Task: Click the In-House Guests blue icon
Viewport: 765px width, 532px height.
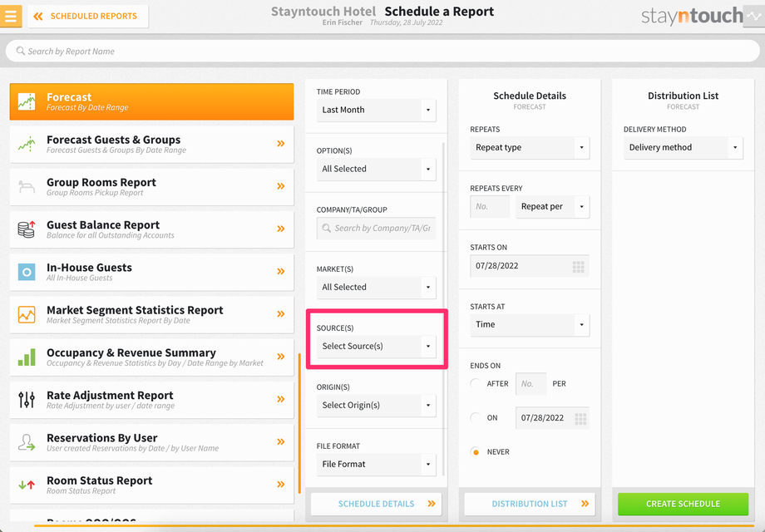Action: point(27,272)
